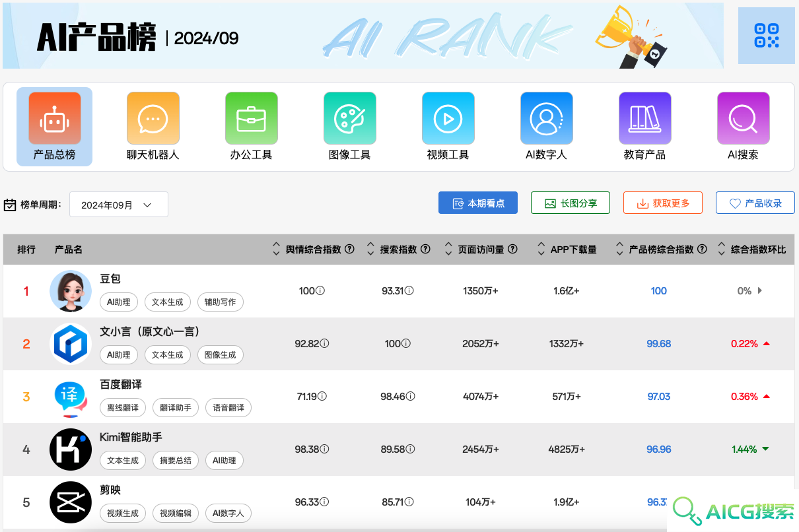Screen dimensions: 799x532
Task: Click the calendar icon beside 榜单周期
Action: [x=10, y=205]
